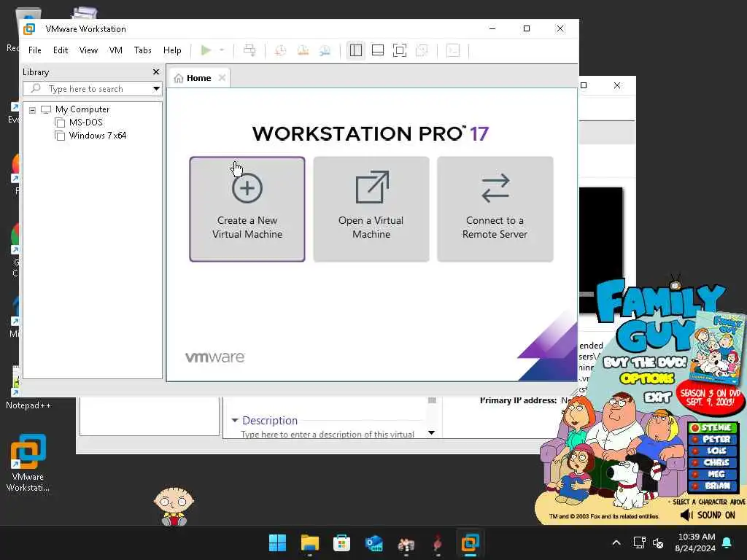
Task: Click the Notepad++ desktop shortcut label
Action: tap(28, 405)
